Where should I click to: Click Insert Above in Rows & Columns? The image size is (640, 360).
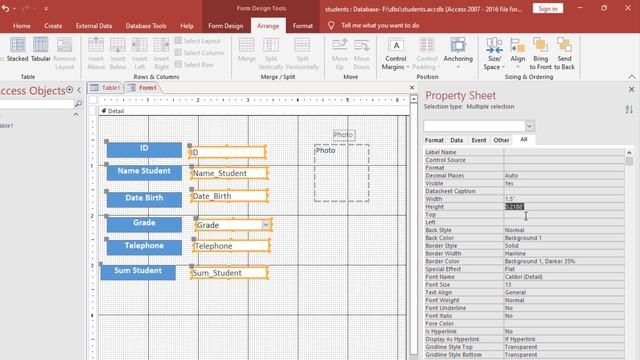(96, 53)
